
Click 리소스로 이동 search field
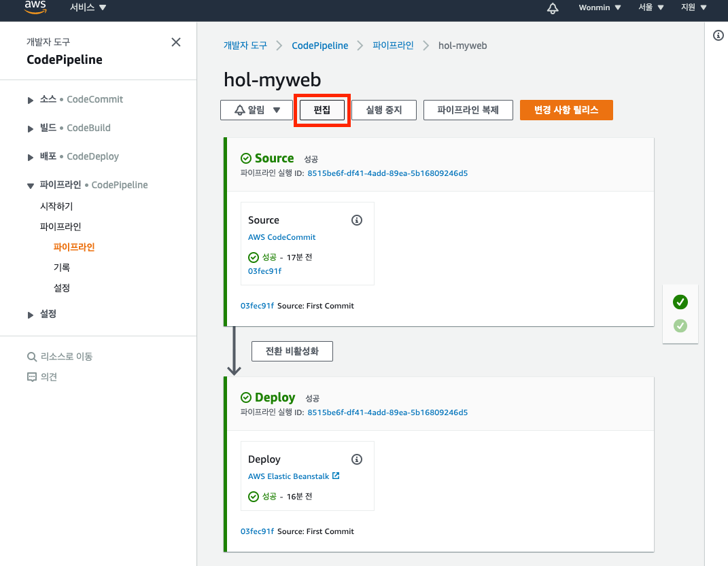(67, 357)
